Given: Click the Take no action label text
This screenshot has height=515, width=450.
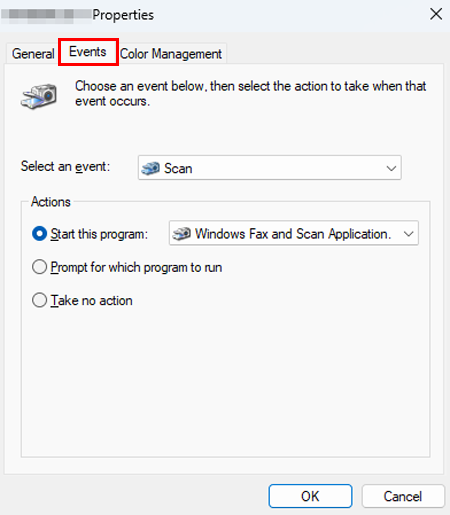Looking at the screenshot, I should [x=92, y=300].
